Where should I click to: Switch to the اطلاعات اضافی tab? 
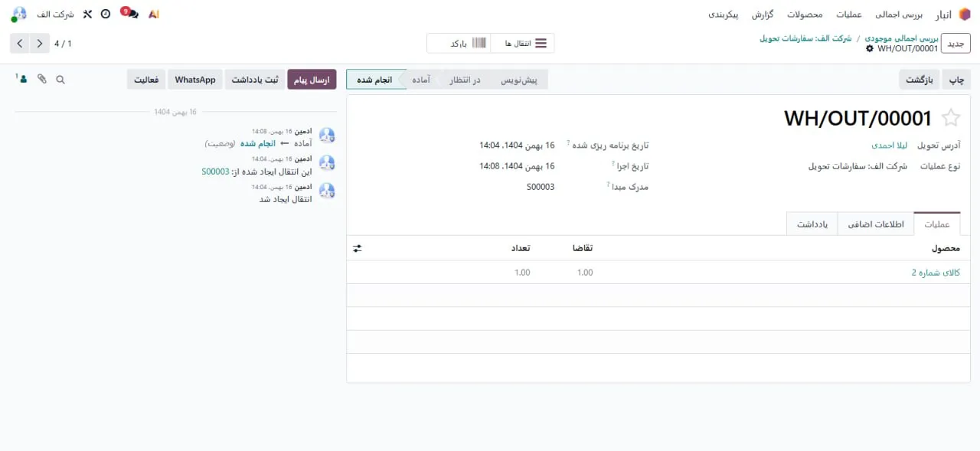(876, 224)
